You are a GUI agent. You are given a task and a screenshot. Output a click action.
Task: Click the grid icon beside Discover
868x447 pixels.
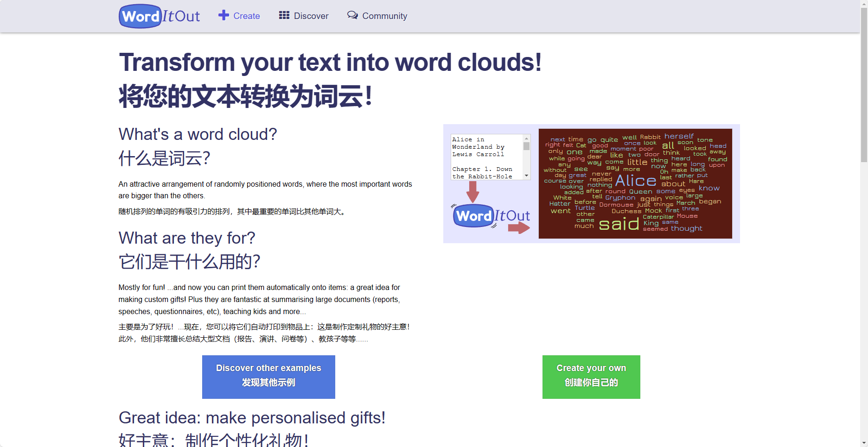tap(284, 15)
